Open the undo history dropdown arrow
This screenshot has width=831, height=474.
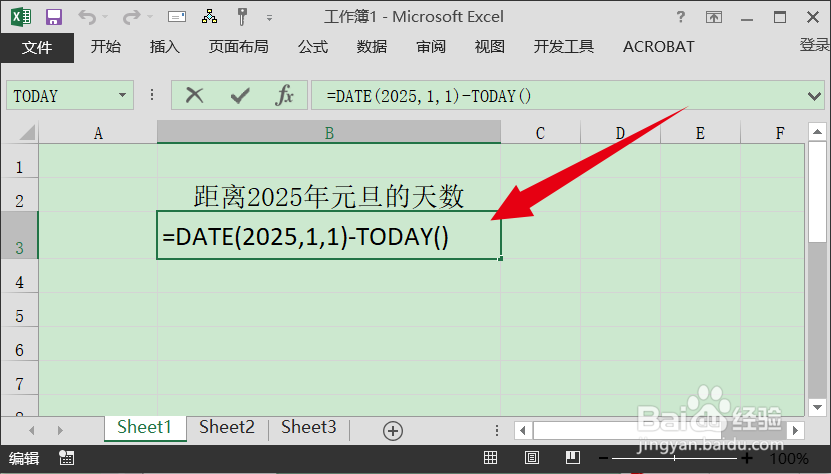(105, 17)
